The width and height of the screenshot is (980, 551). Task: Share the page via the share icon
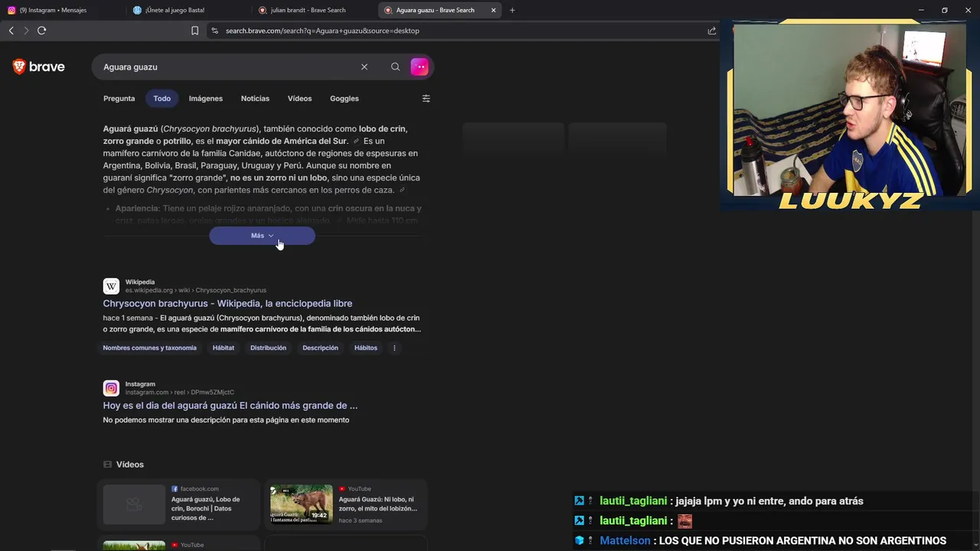click(x=712, y=31)
